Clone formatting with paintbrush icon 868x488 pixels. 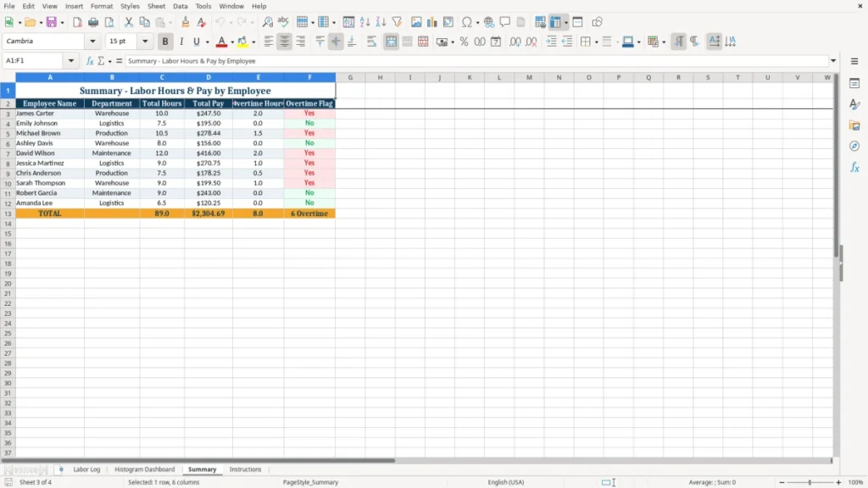click(186, 22)
